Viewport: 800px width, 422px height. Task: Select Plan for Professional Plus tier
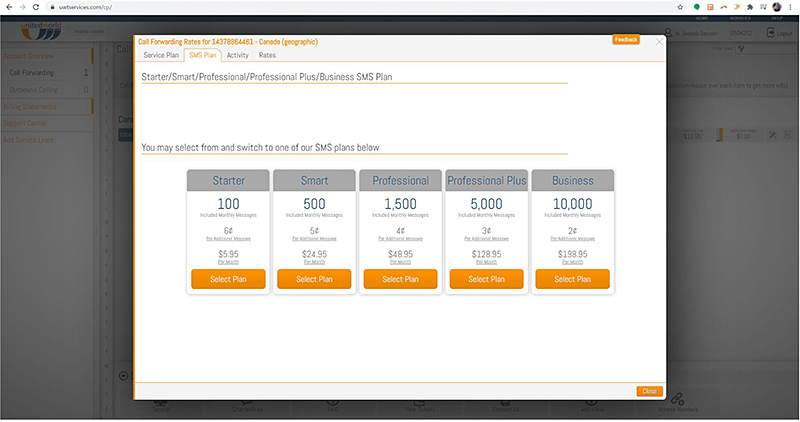[x=487, y=279]
